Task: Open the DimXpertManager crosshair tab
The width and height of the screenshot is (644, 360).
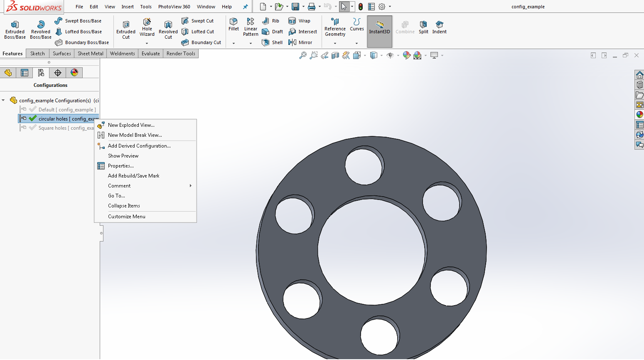Action: point(58,73)
